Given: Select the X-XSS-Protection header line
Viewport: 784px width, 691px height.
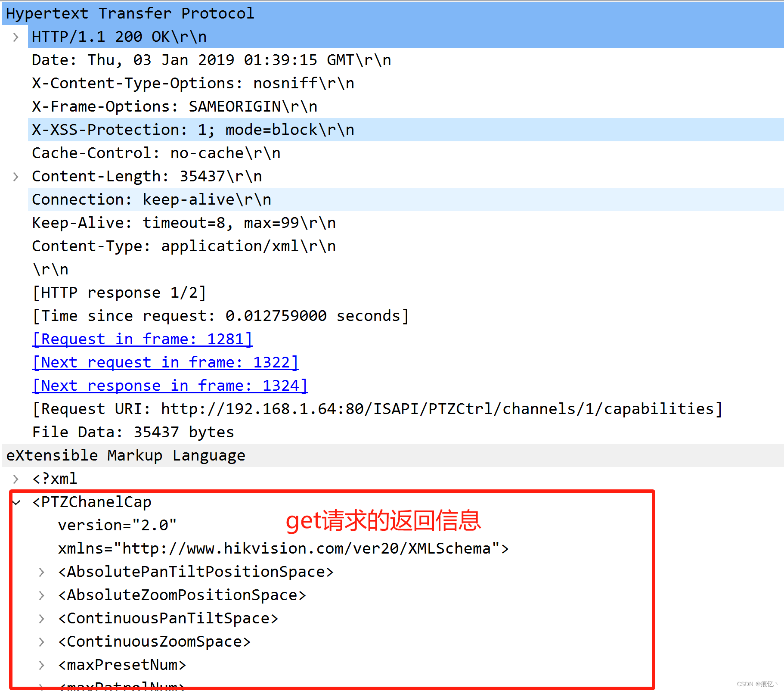Looking at the screenshot, I should [x=192, y=130].
